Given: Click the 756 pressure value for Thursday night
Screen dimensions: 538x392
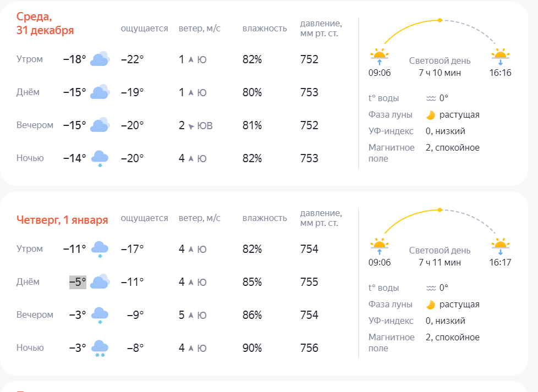Looking at the screenshot, I should pyautogui.click(x=309, y=348).
